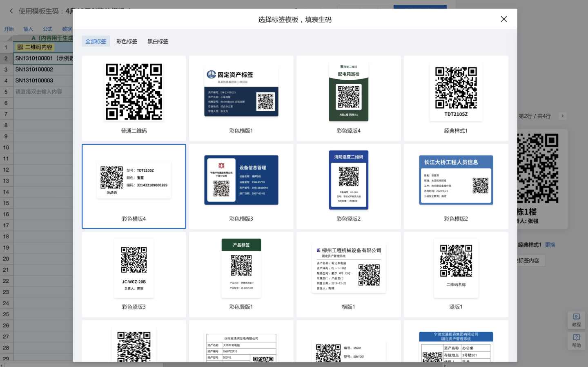Select the 普通二维码 template

134,98
